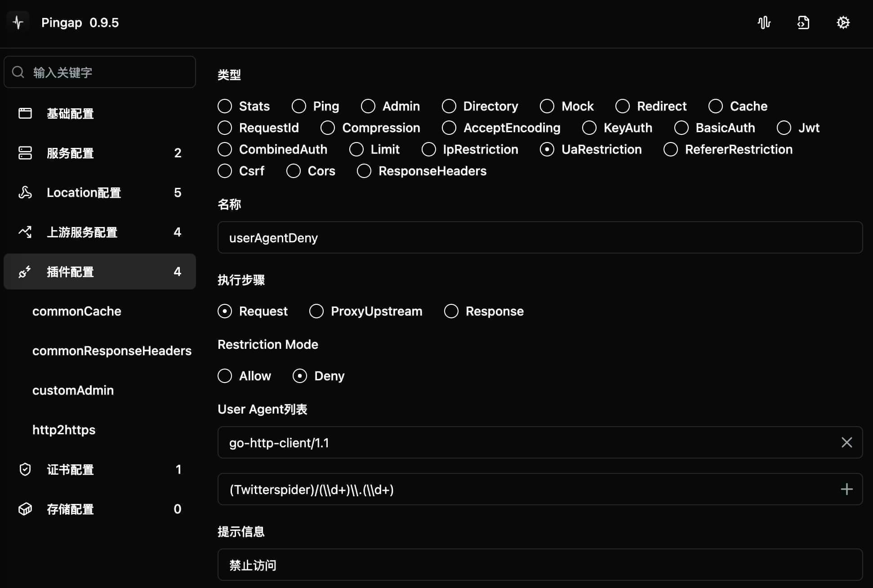
Task: Click the Location配置 webhook icon
Action: point(25,192)
